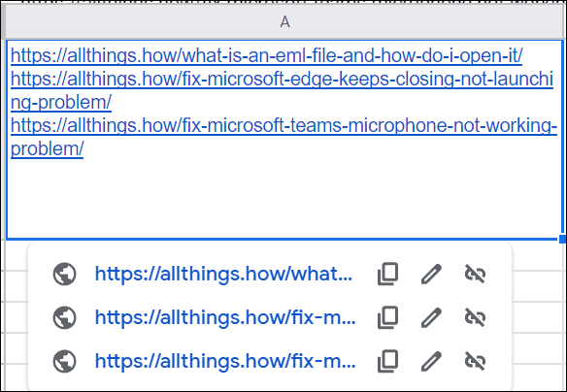The width and height of the screenshot is (567, 392).
Task: Click globe icon of bottom popup link
Action: (x=64, y=361)
